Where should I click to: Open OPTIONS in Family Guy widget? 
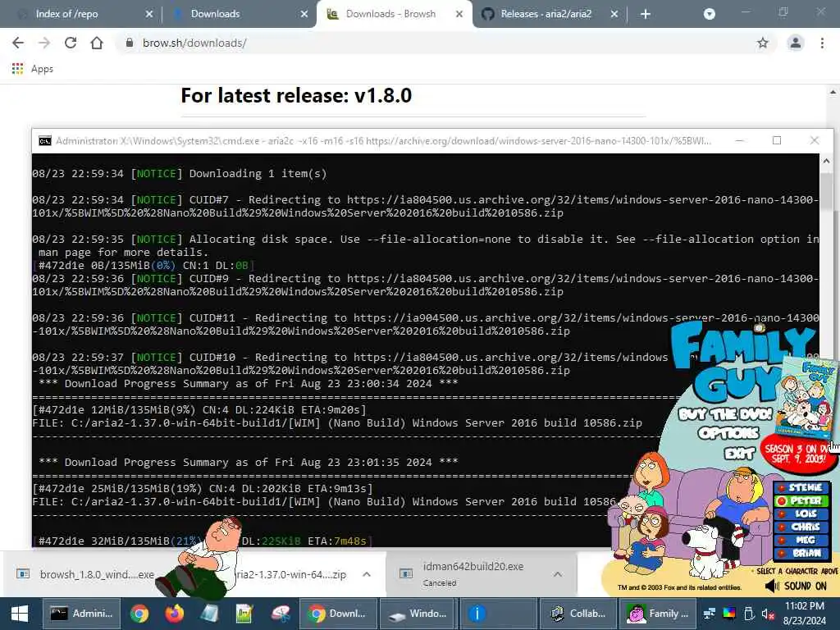click(x=728, y=433)
